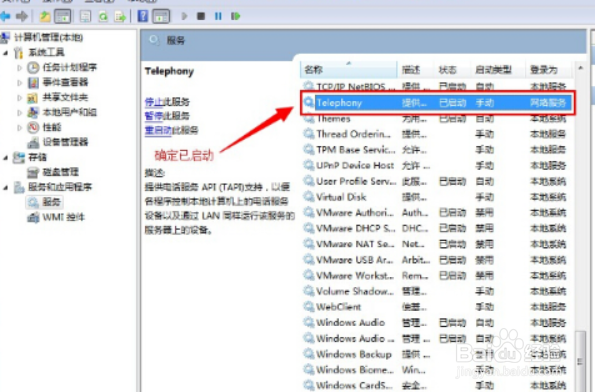Sort by Log On As column header
The height and width of the screenshot is (392, 595).
pos(548,70)
